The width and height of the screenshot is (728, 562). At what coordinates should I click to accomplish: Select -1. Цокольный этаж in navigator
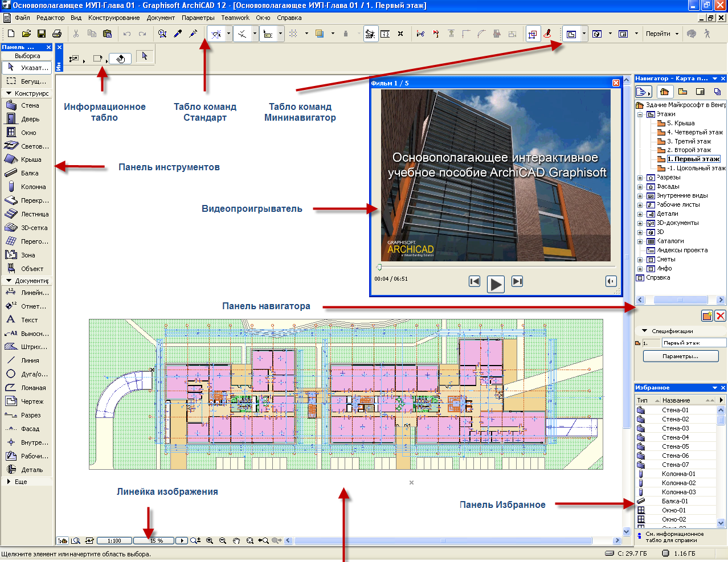[696, 168]
